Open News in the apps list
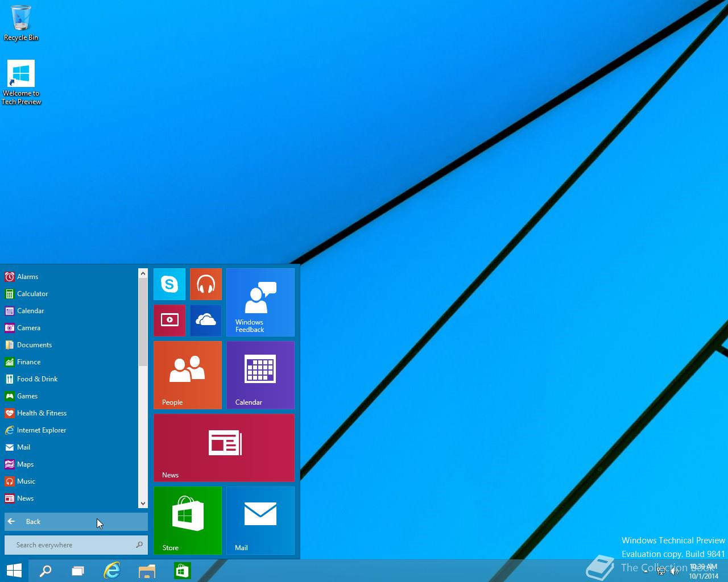Screen dimensions: 728x582 (x=70, y=498)
